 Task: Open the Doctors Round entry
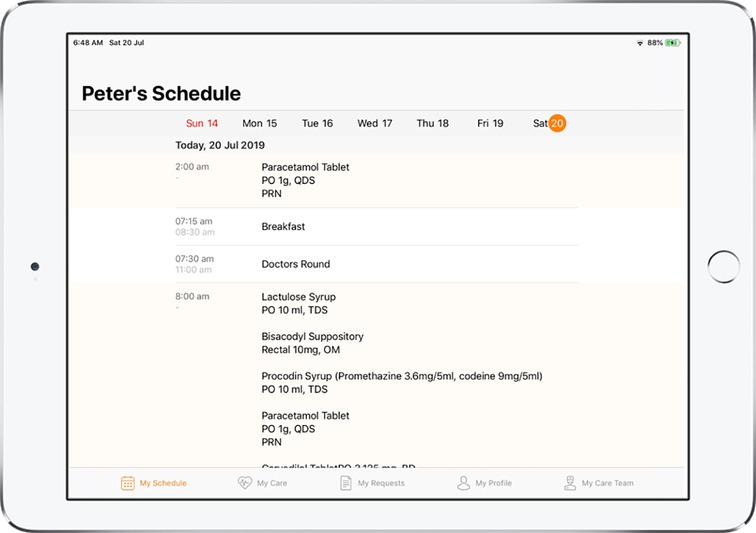pyautogui.click(x=377, y=264)
